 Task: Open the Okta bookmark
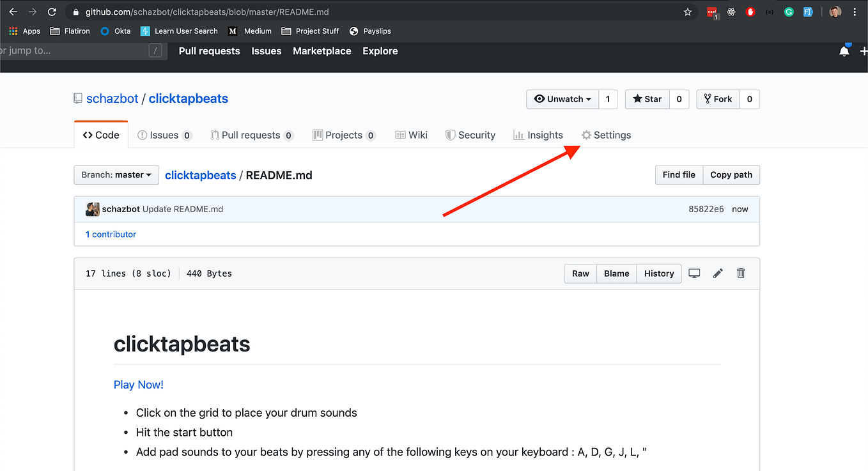(x=116, y=31)
